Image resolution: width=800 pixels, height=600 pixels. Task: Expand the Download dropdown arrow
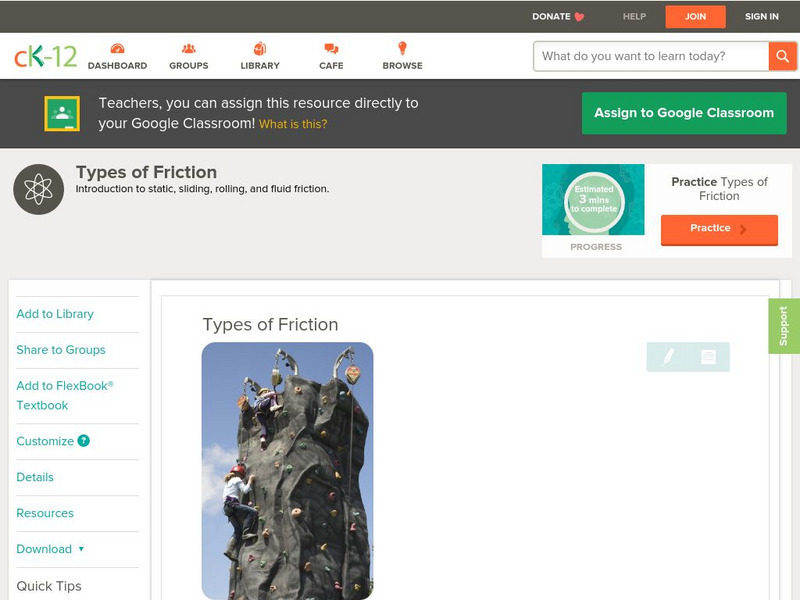[x=81, y=549]
